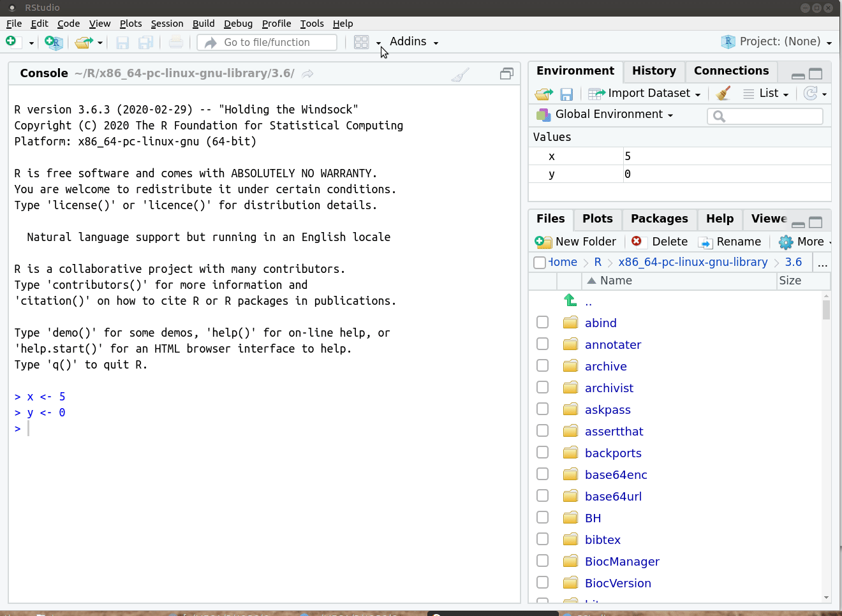Select the BiocManager folder checkbox
Viewport: 842px width, 616px height.
coord(543,561)
